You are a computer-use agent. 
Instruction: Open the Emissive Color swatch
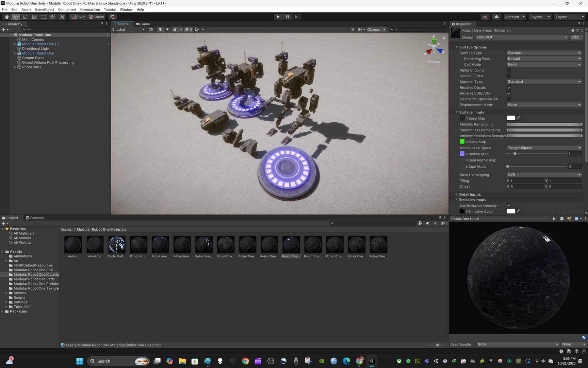tap(511, 211)
